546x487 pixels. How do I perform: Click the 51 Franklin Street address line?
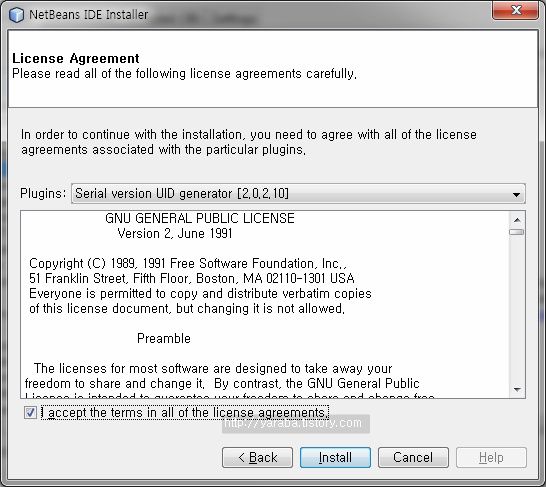point(192,278)
